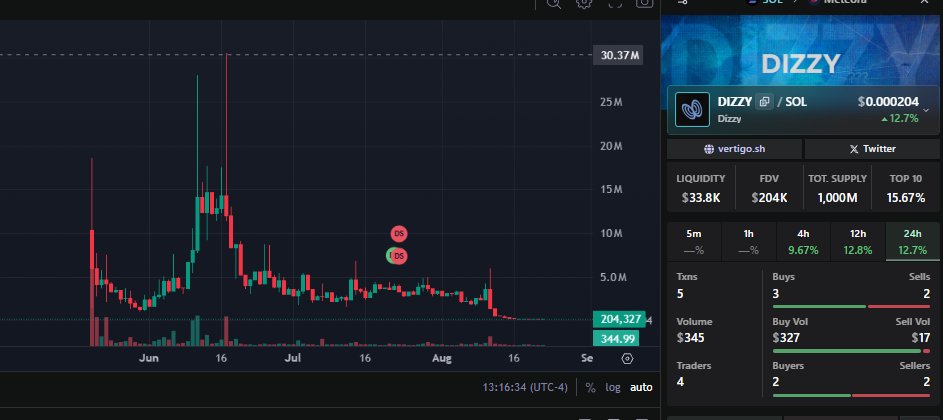Open the vertigo.sh website link

click(x=734, y=149)
